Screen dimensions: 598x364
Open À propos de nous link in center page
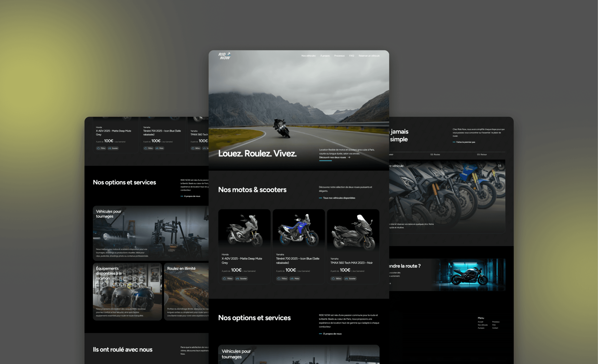(332, 334)
